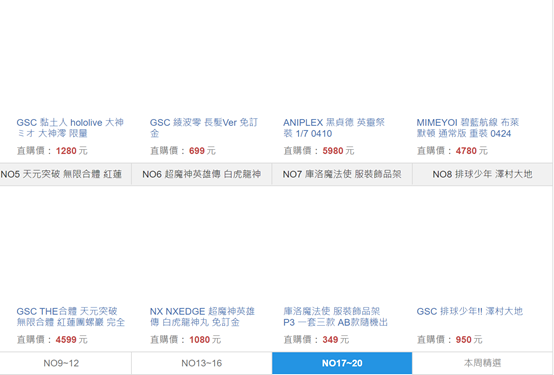Open MIMEYOI 碧藍航線 布萊默頓 product link
This screenshot has height=375, width=554.
(468, 128)
